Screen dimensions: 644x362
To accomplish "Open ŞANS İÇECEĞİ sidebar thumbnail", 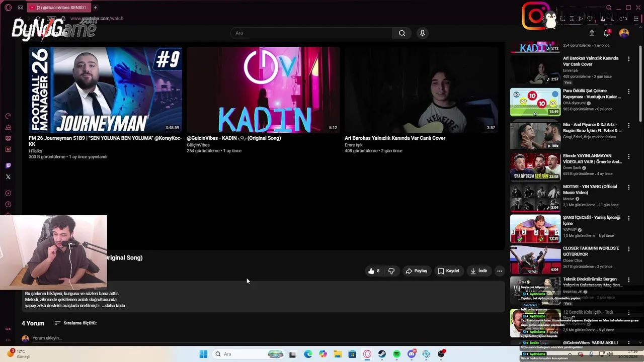I will click(x=535, y=229).
